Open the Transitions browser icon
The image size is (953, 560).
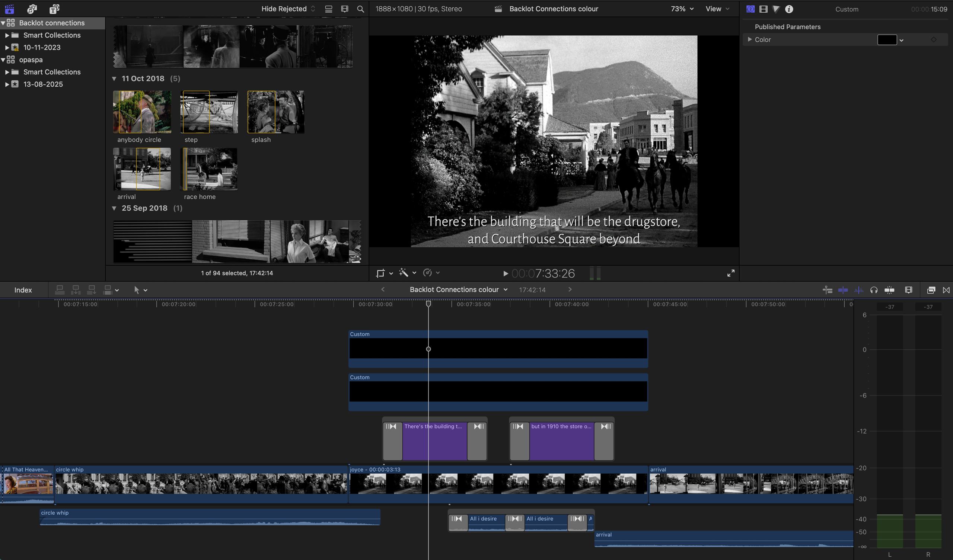tap(946, 290)
